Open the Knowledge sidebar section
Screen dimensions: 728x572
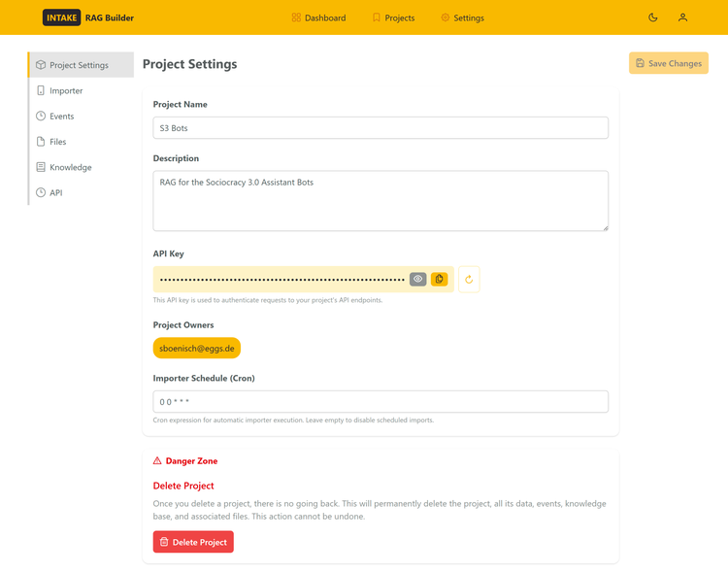point(70,167)
